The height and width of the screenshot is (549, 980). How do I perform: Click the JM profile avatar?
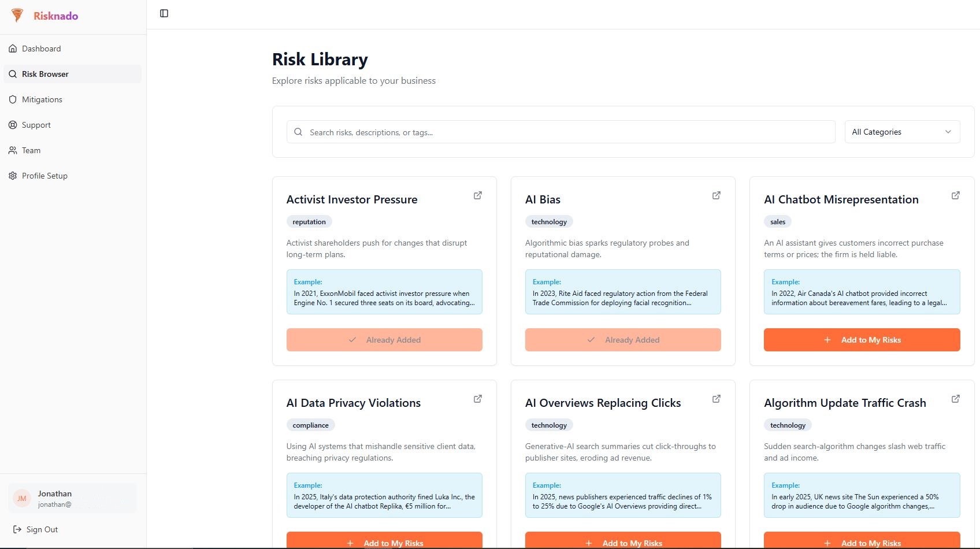click(x=22, y=498)
